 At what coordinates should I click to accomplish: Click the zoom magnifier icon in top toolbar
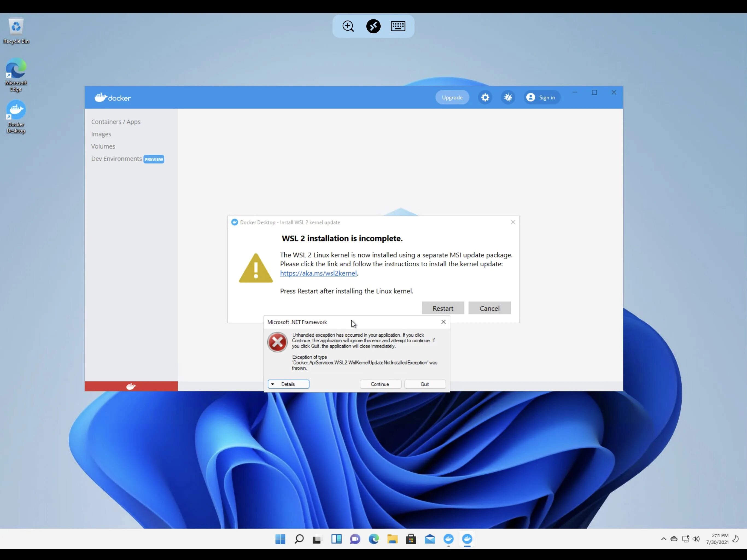pyautogui.click(x=348, y=26)
